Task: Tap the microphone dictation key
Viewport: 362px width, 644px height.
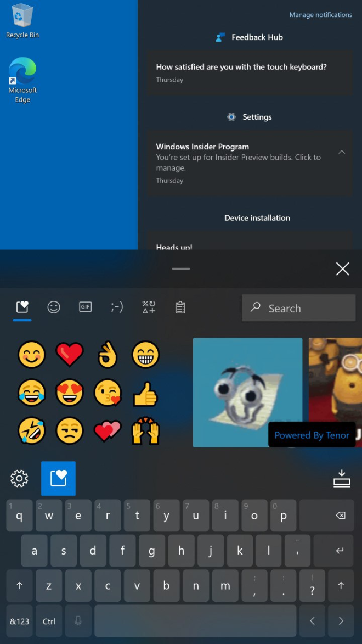Action: click(x=78, y=621)
